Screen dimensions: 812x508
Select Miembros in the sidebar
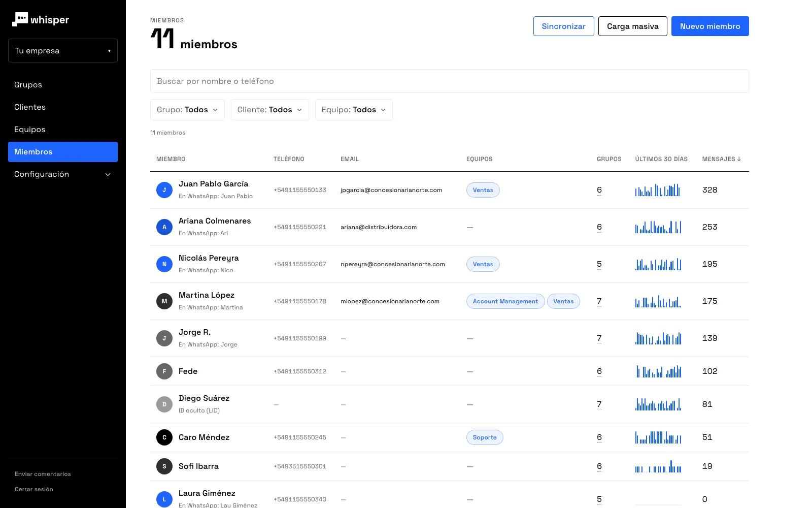click(x=63, y=152)
